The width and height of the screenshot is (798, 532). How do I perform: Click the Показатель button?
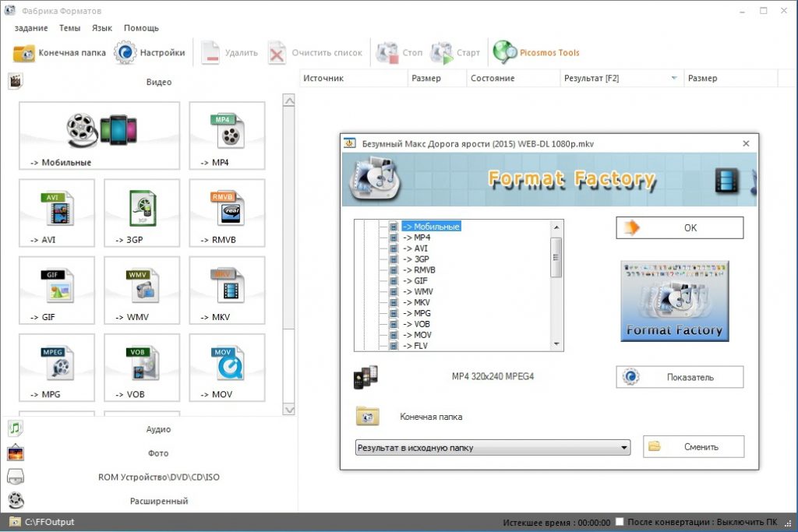(x=680, y=377)
